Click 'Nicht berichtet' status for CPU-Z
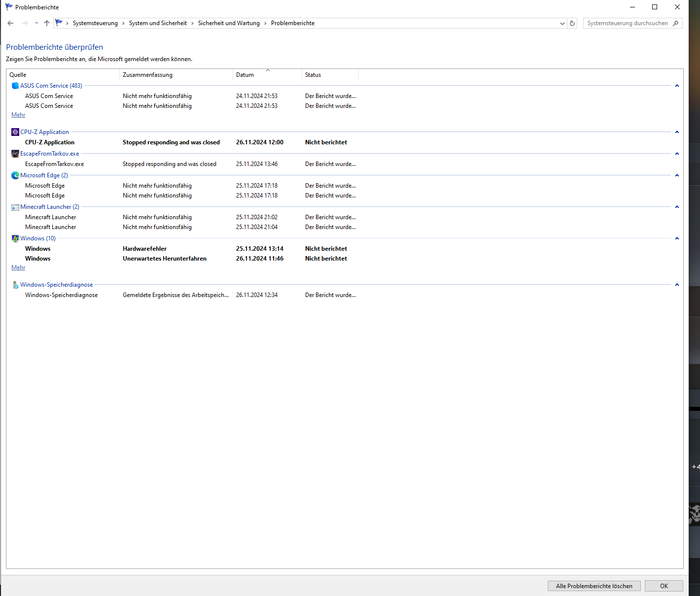Screen dimensions: 700x596 [x=326, y=142]
